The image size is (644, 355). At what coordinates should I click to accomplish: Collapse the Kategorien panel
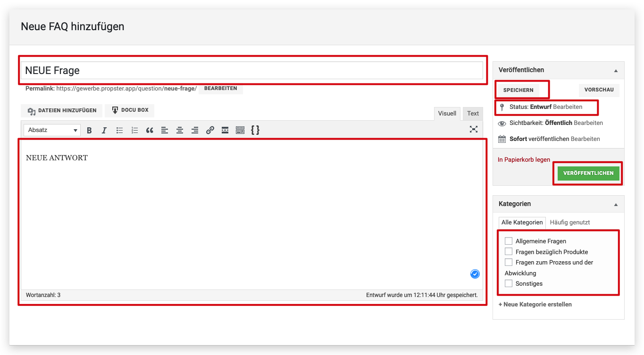click(x=615, y=205)
